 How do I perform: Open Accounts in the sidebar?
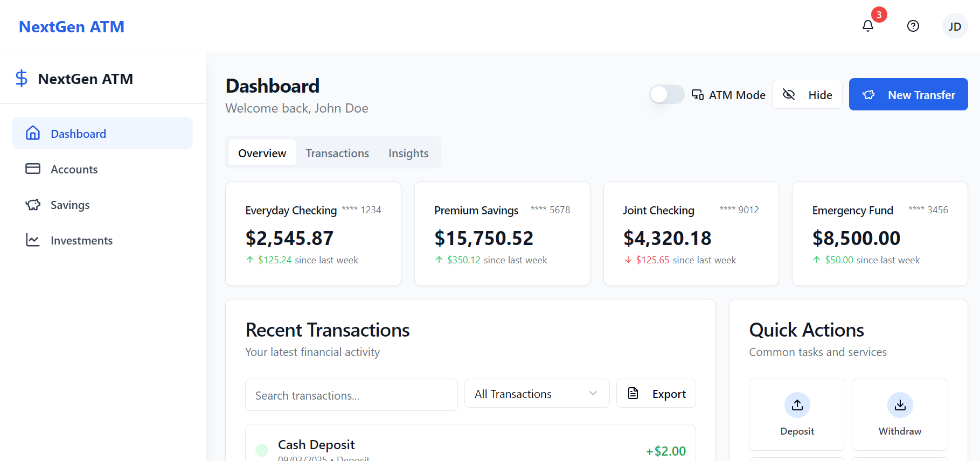102,169
